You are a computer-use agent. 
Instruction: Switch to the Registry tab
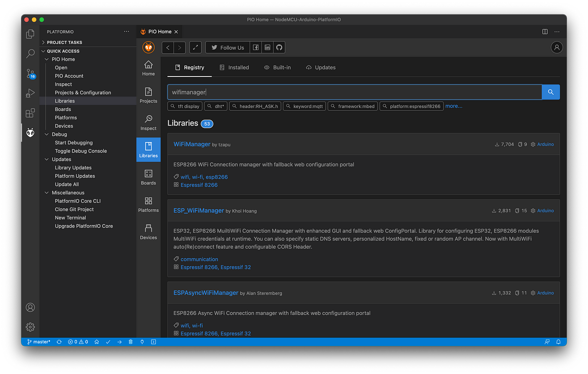189,68
